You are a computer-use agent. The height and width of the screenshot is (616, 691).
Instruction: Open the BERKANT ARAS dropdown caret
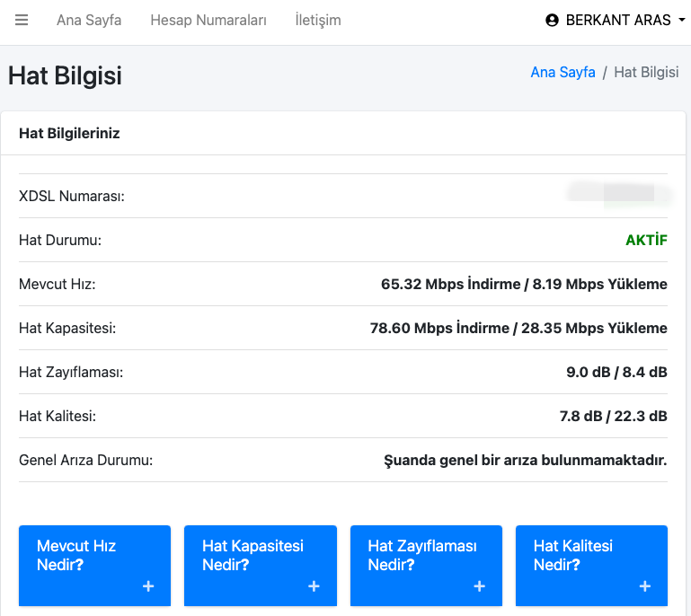pyautogui.click(x=680, y=20)
